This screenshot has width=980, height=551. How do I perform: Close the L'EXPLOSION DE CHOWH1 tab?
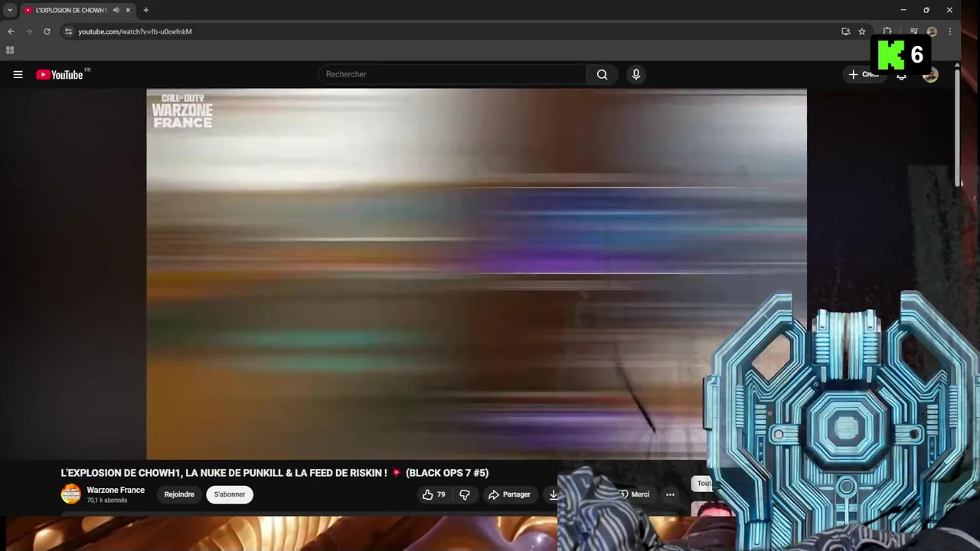coord(128,10)
